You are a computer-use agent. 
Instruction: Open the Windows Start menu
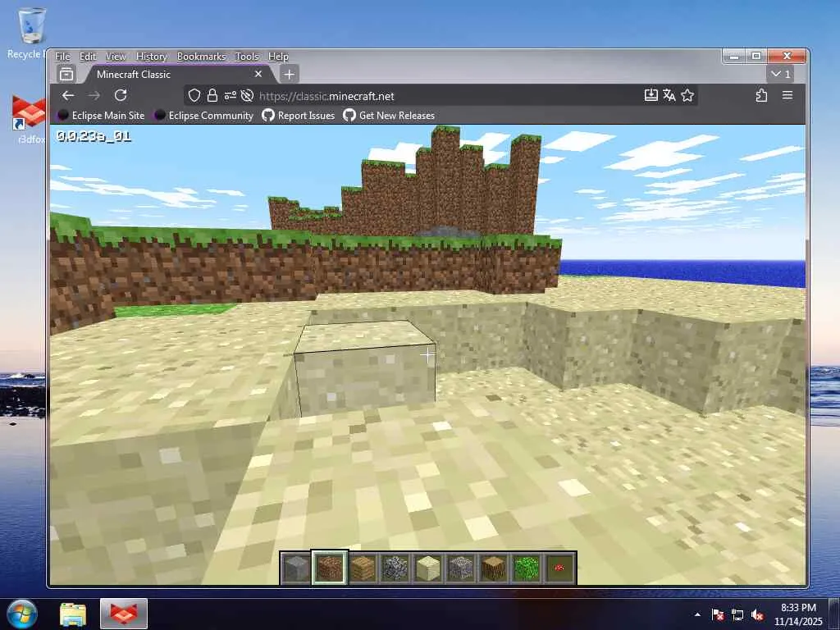tap(22, 614)
